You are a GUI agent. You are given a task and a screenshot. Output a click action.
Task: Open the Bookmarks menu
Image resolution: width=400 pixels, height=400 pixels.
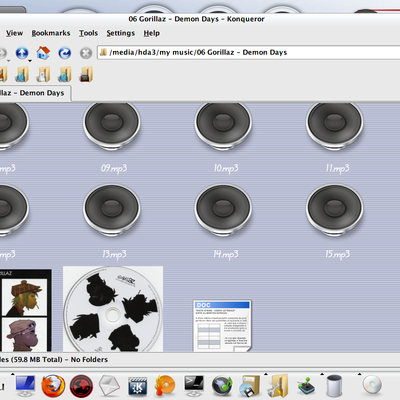click(51, 33)
